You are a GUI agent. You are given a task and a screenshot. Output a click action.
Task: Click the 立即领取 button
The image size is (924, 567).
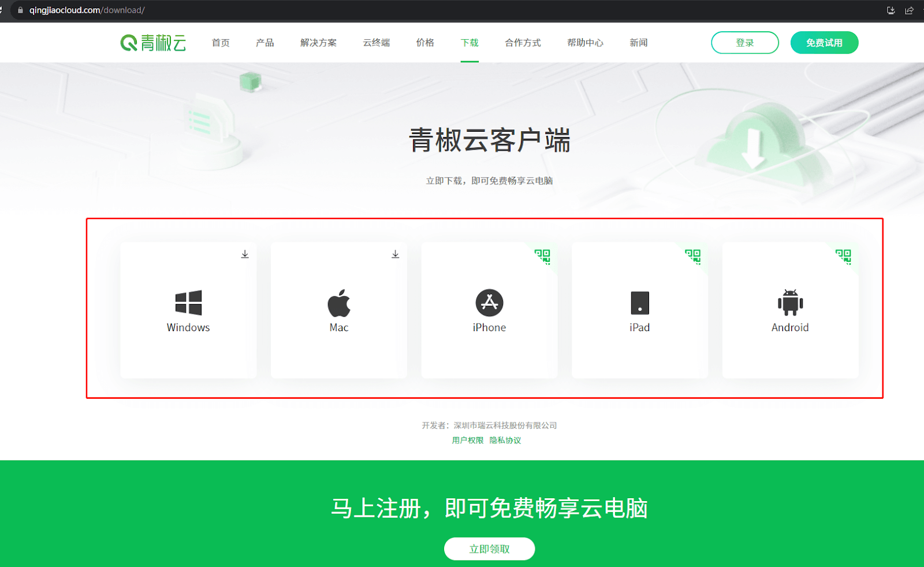coord(489,549)
